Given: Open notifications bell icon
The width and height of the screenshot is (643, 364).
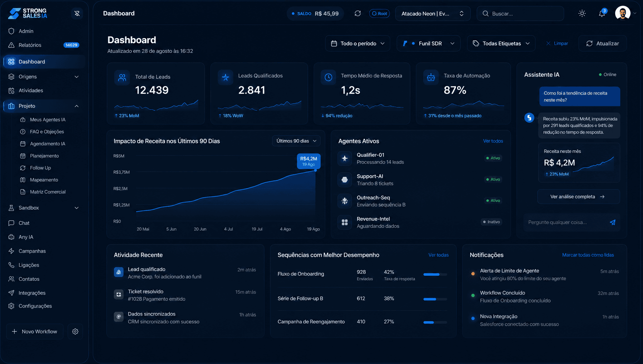Looking at the screenshot, I should point(602,13).
